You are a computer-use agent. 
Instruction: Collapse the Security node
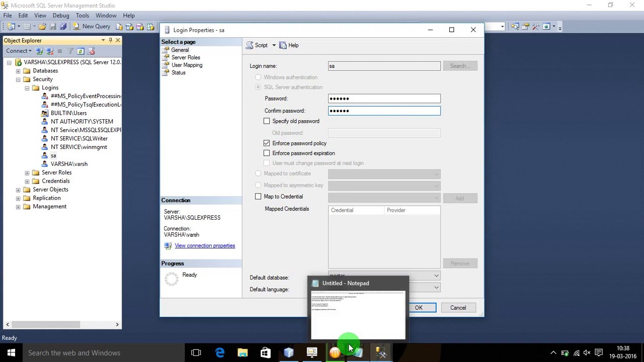18,79
